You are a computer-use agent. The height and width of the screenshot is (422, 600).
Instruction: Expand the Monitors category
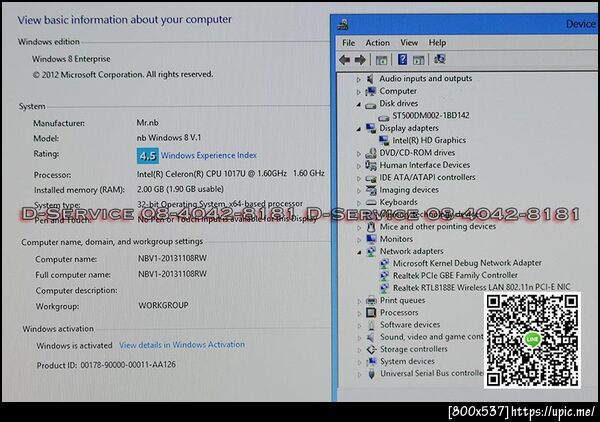[359, 240]
